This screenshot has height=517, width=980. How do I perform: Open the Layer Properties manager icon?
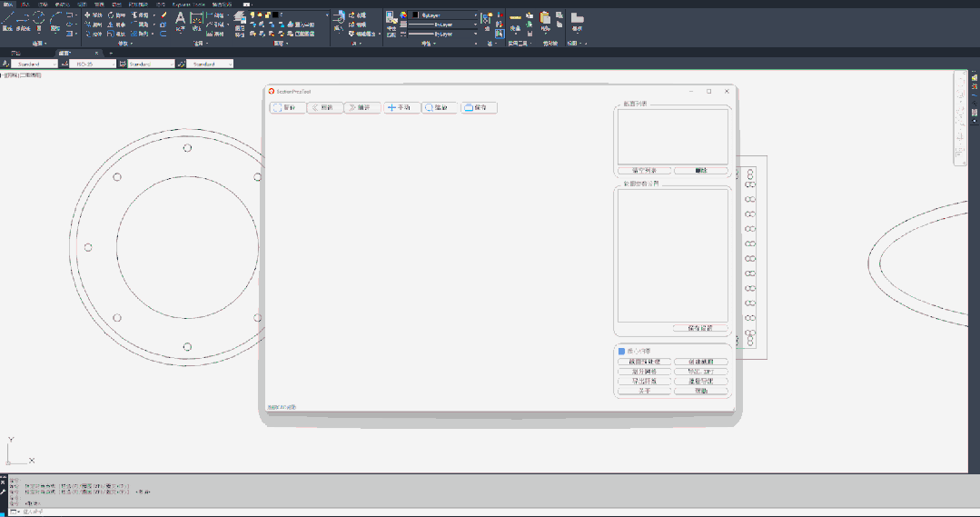coord(240,24)
